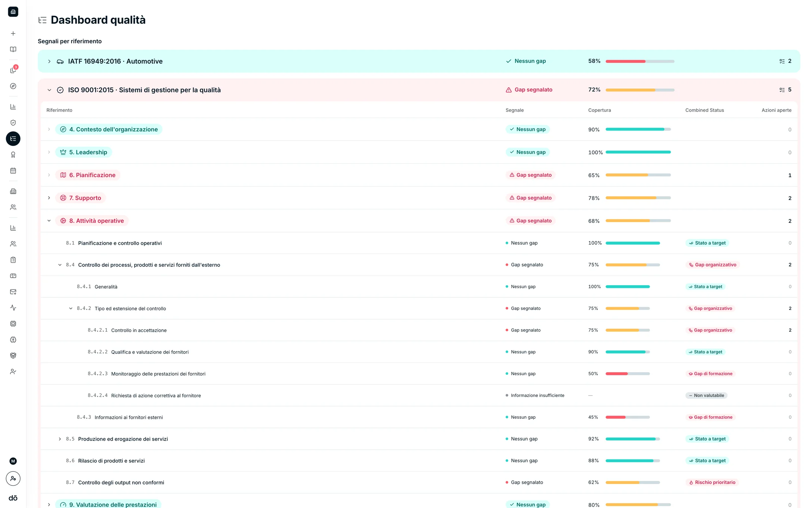Open the clipboard icon in sidebar

(13, 260)
